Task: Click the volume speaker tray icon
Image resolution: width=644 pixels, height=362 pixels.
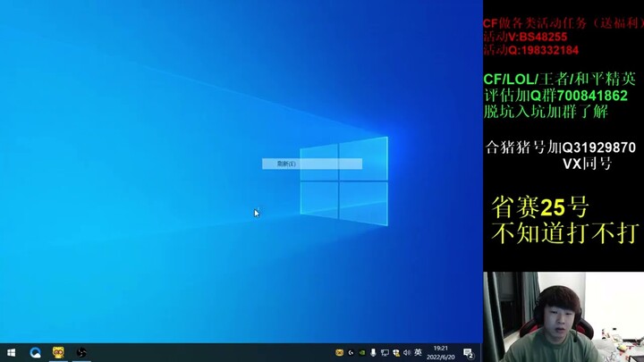Action: [407, 352]
